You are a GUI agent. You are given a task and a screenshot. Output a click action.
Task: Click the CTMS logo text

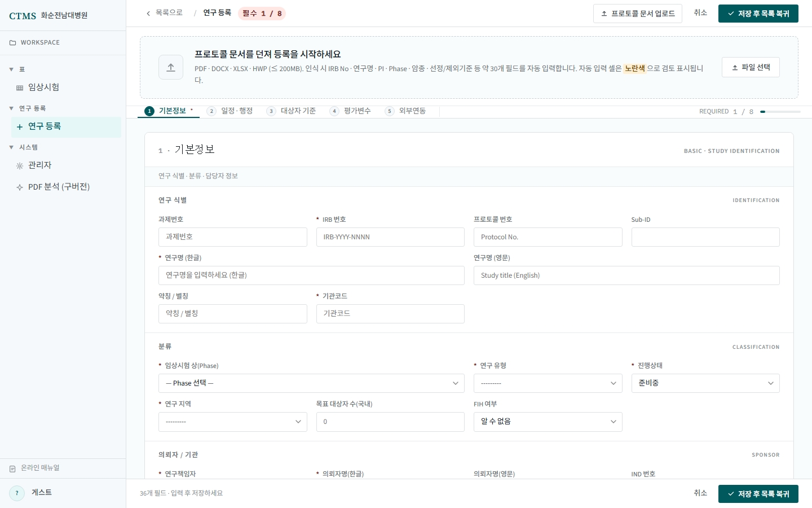(23, 16)
